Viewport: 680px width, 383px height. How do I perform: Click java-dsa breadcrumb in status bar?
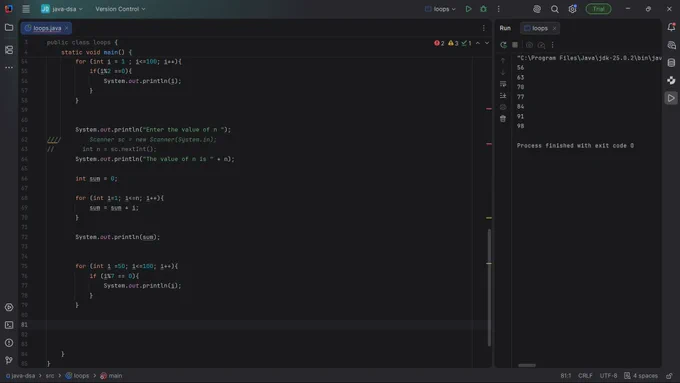(x=20, y=376)
